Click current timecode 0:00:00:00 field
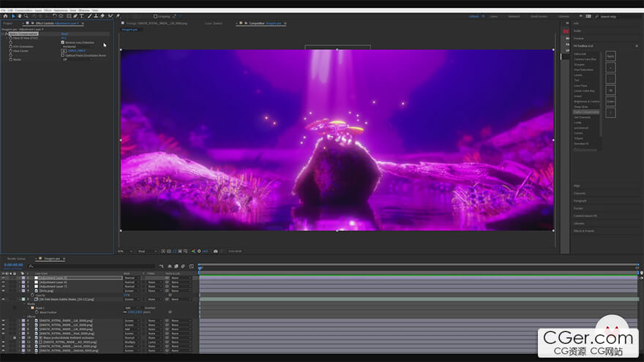This screenshot has width=644, height=362. 13,265
